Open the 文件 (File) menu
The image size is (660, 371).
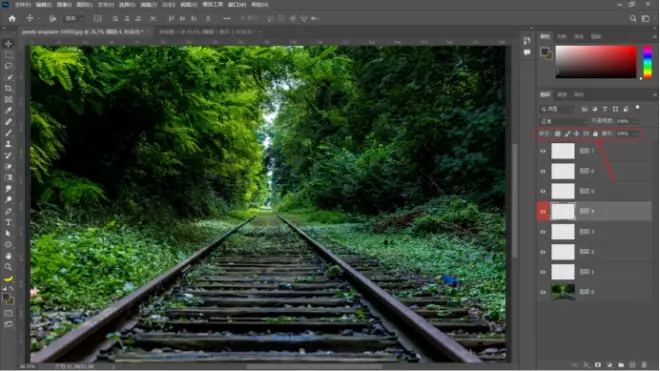[x=22, y=5]
